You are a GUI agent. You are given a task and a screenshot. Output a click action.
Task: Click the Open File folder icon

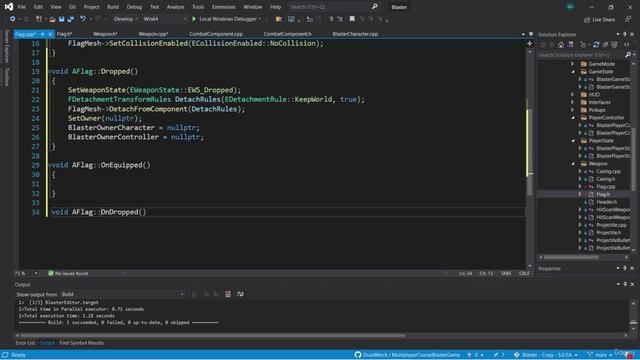(52, 19)
